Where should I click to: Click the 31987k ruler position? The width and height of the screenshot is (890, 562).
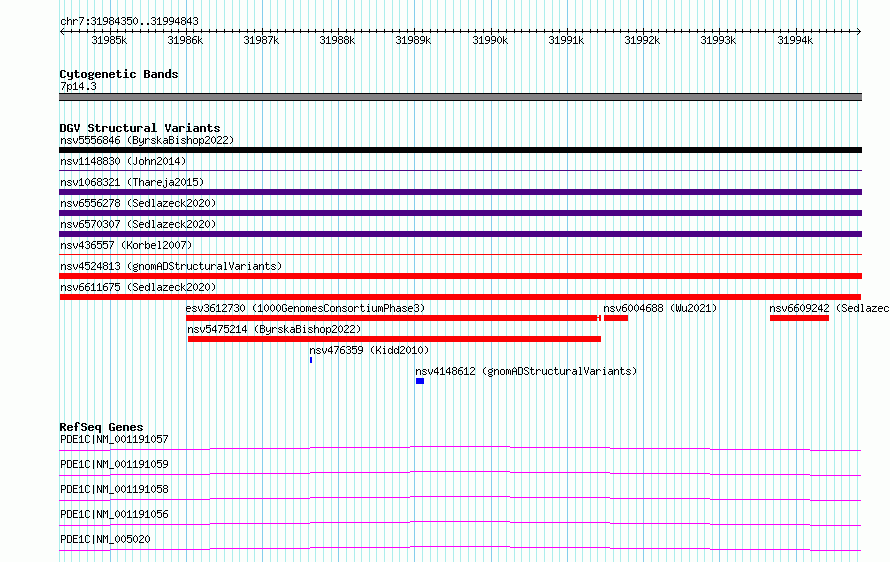coord(261,40)
